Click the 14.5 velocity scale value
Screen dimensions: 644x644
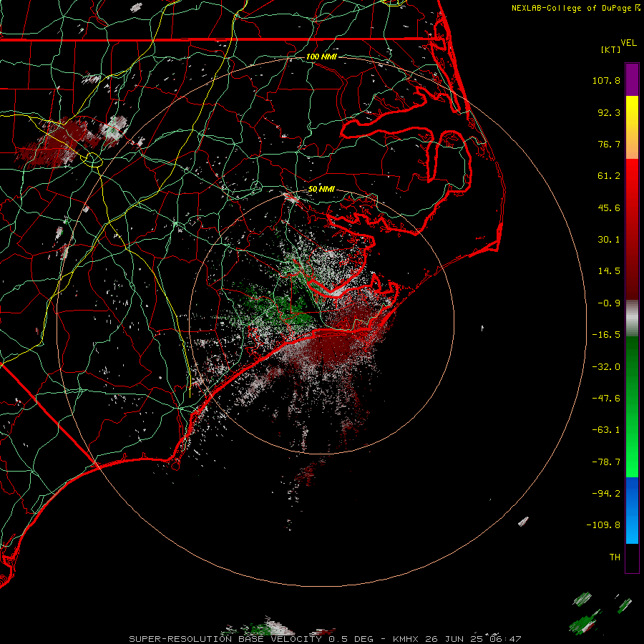coord(609,271)
